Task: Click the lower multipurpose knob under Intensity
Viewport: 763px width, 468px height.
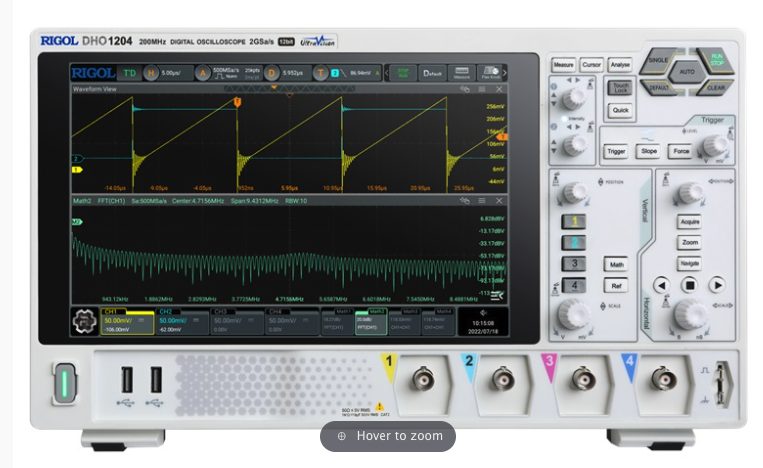Action: (x=574, y=145)
